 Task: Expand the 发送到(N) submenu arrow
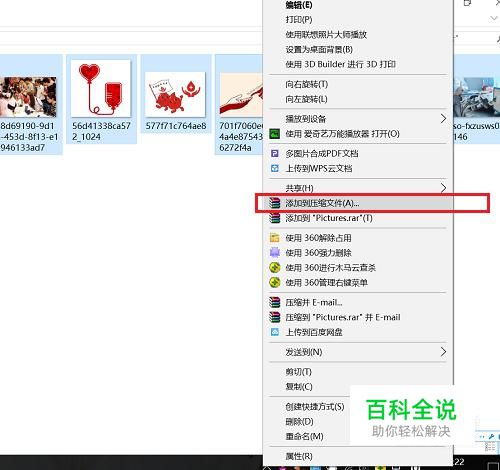443,352
